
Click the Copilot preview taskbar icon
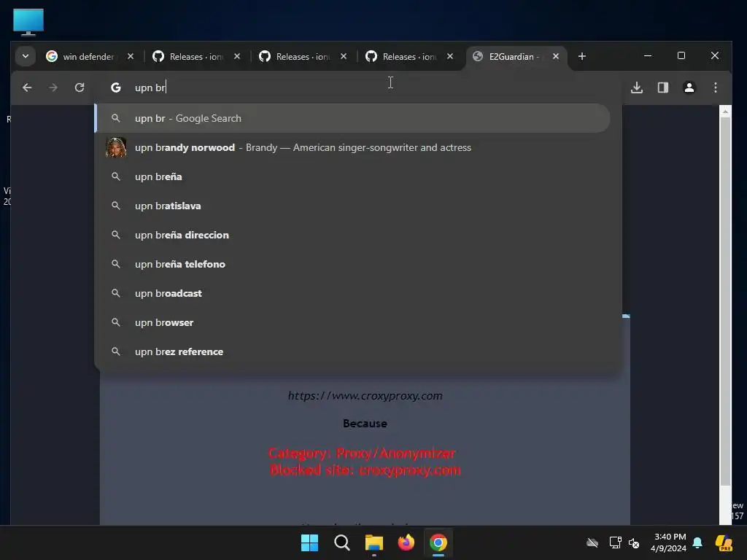tap(724, 542)
